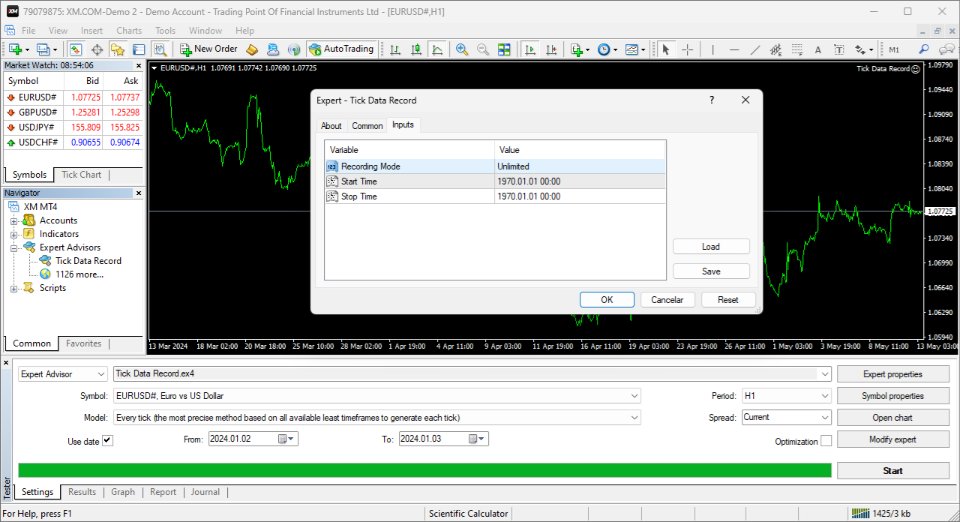Click the From date field
This screenshot has height=522, width=960.
click(x=253, y=439)
